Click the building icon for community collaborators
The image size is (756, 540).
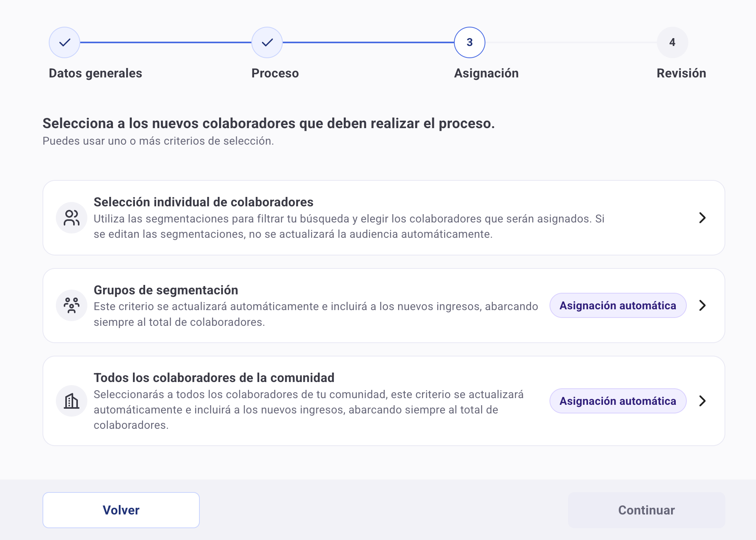(x=72, y=401)
